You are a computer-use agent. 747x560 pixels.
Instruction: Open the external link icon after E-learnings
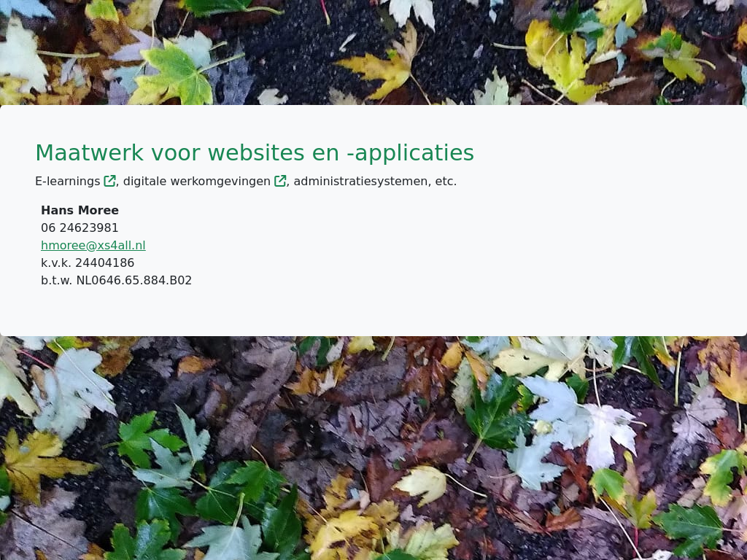(x=109, y=181)
